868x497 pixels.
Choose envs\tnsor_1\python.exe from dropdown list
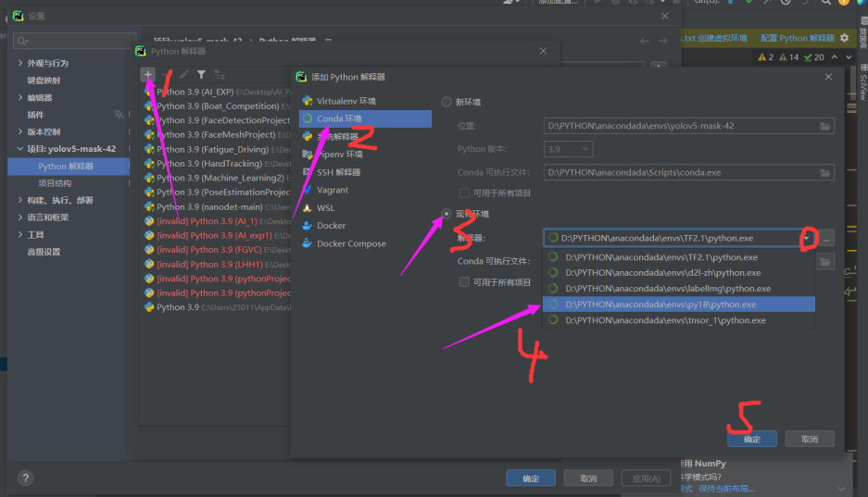[x=679, y=320]
